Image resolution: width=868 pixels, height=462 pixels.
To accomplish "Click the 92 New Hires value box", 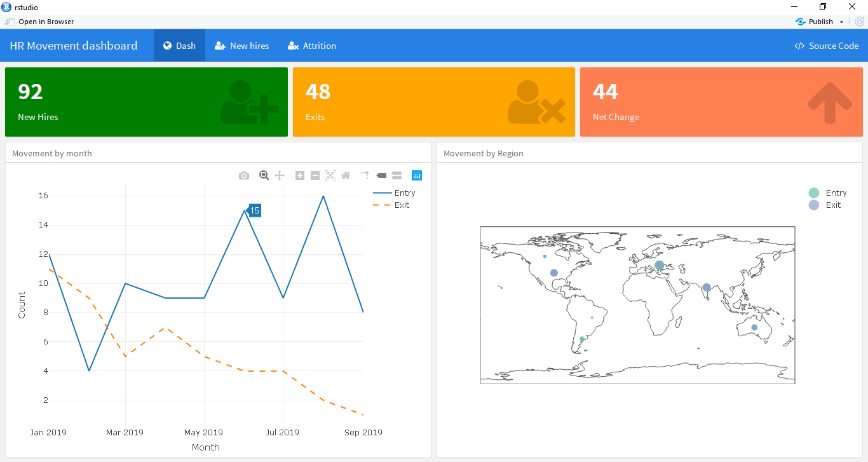I will tap(146, 102).
